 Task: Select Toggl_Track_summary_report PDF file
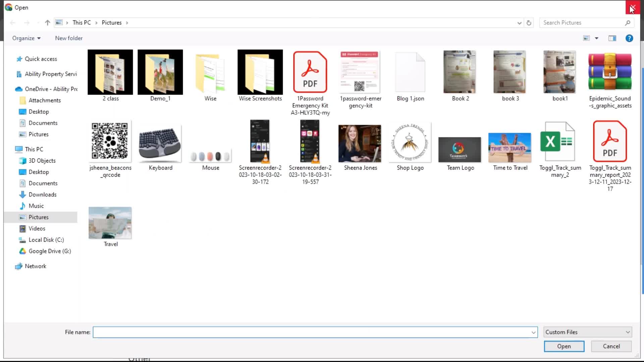pos(610,156)
